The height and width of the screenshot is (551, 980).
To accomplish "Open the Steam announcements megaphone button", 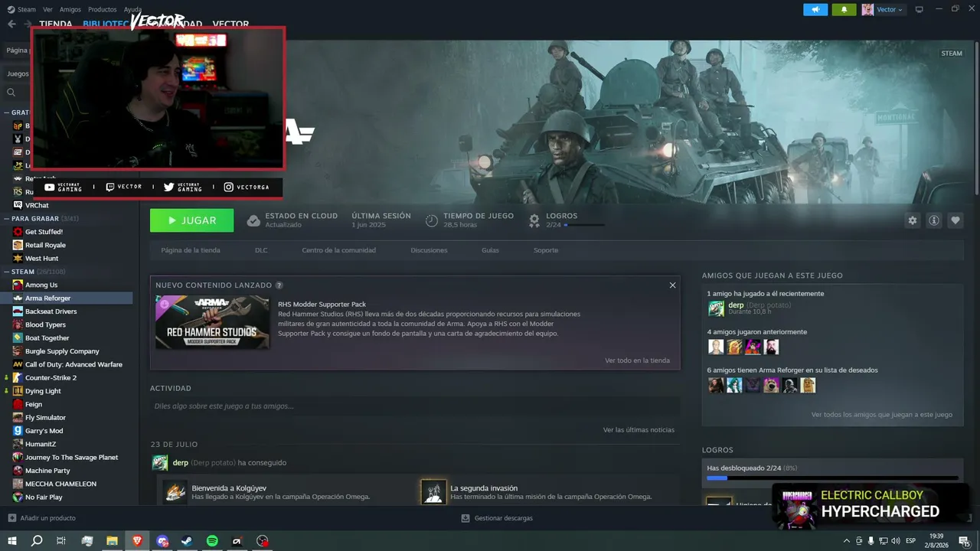I will coord(815,9).
